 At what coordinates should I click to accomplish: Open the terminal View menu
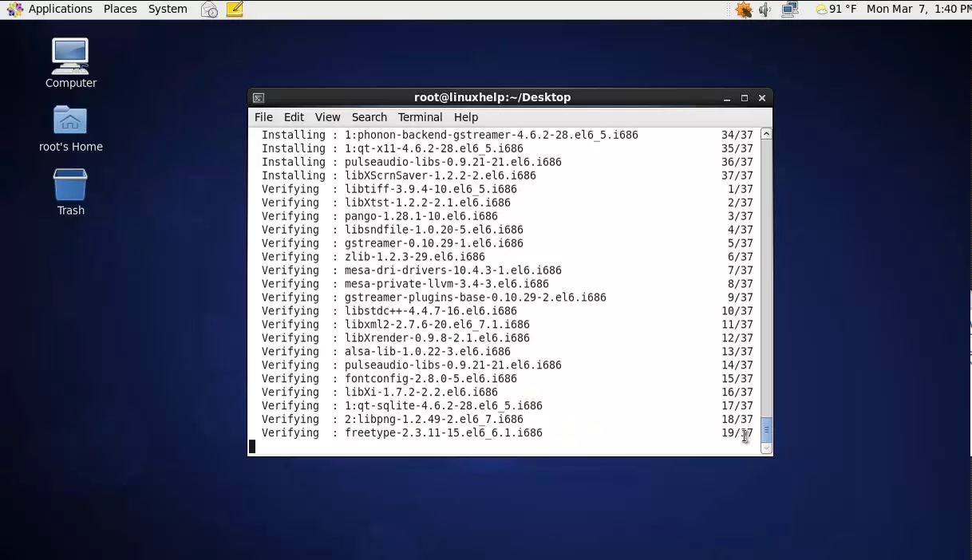[x=327, y=117]
